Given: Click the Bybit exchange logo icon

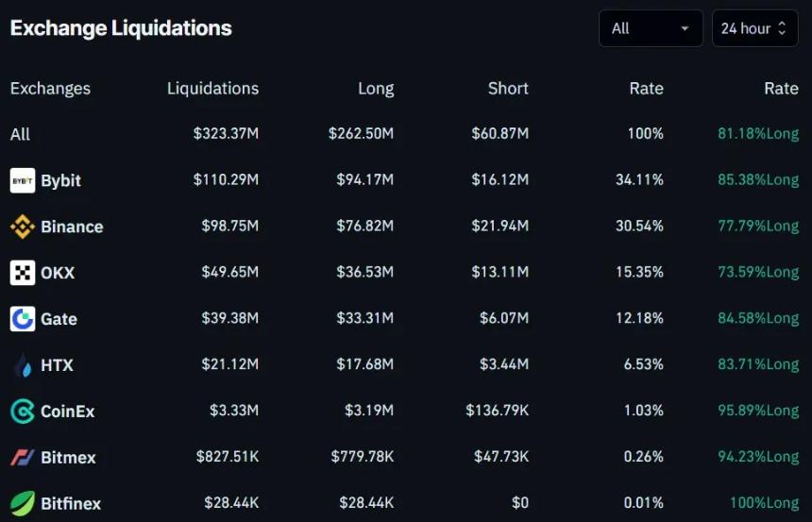Looking at the screenshot, I should [23, 180].
